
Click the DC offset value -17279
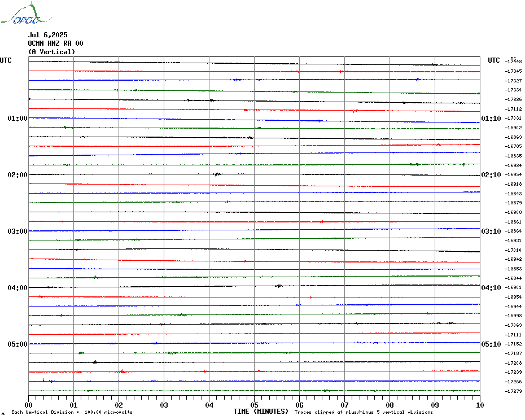[x=513, y=391]
